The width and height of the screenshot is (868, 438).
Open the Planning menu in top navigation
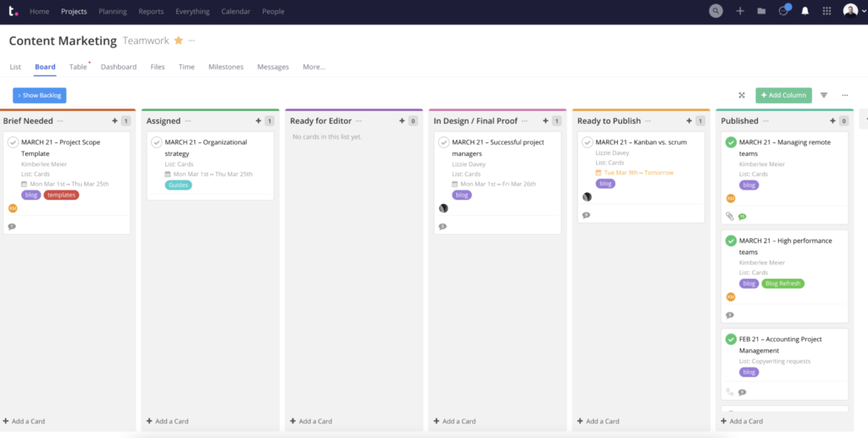112,12
